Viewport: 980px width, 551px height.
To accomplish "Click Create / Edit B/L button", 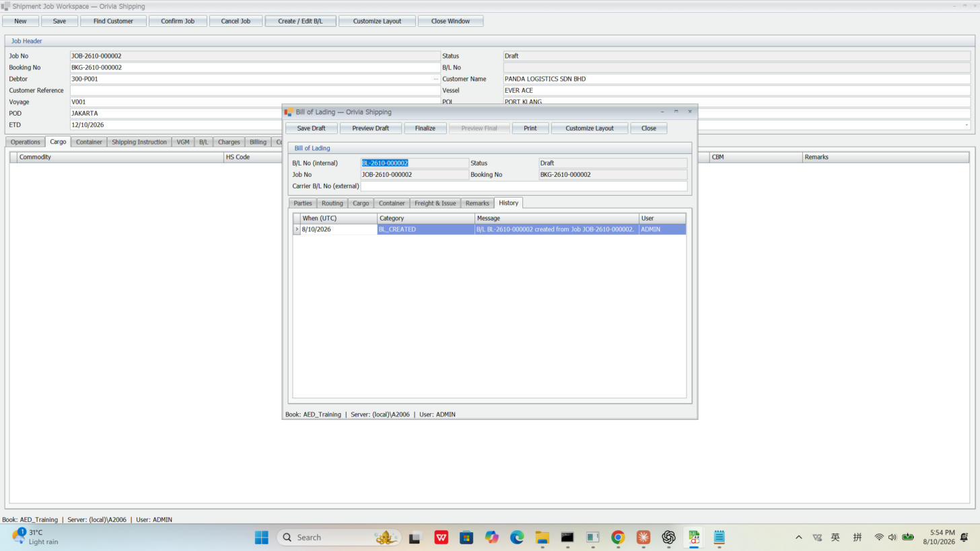I will point(300,21).
